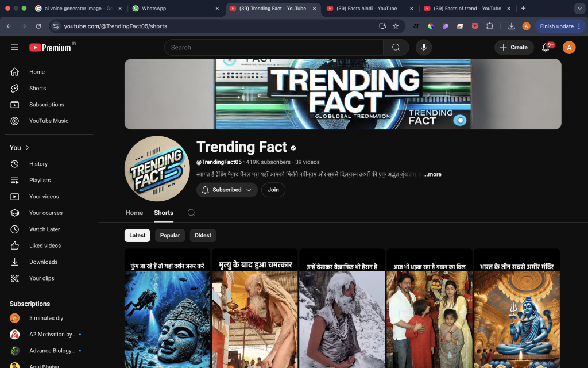Click the Join membership button
Image resolution: width=588 pixels, height=368 pixels.
(x=273, y=190)
